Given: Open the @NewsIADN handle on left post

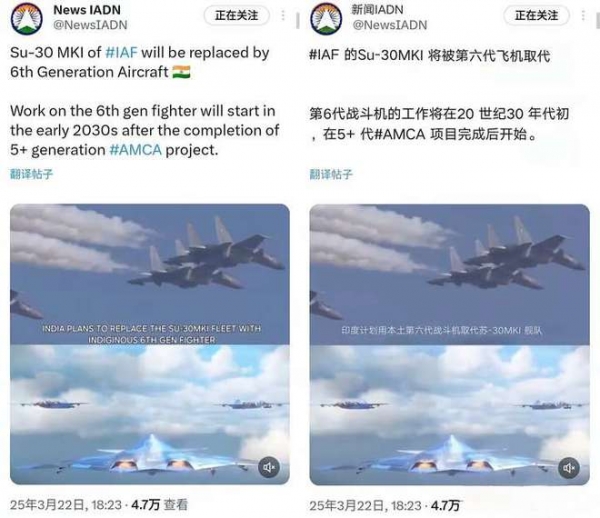Looking at the screenshot, I should click(90, 25).
